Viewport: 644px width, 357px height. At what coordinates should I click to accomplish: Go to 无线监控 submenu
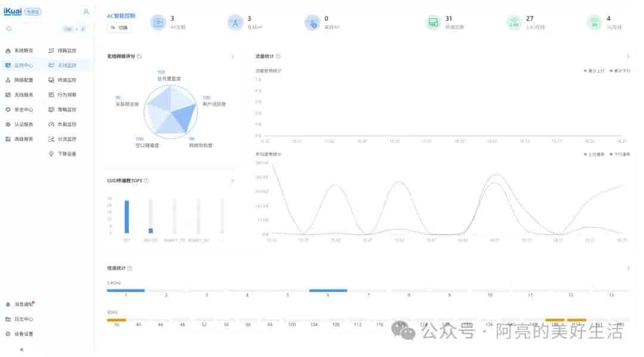click(63, 65)
